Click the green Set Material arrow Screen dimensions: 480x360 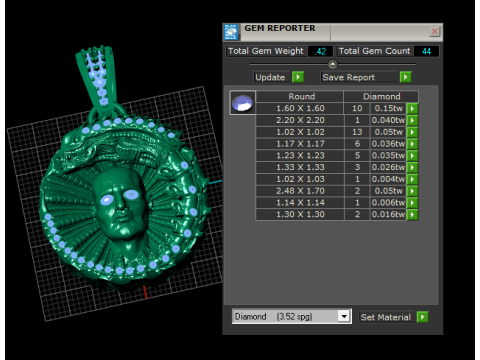coord(422,317)
